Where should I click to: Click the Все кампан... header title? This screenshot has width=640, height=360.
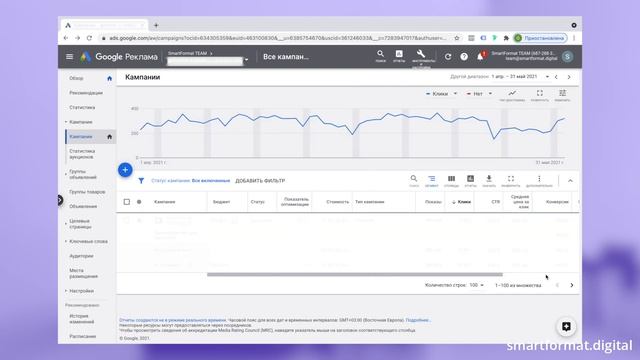coord(286,57)
